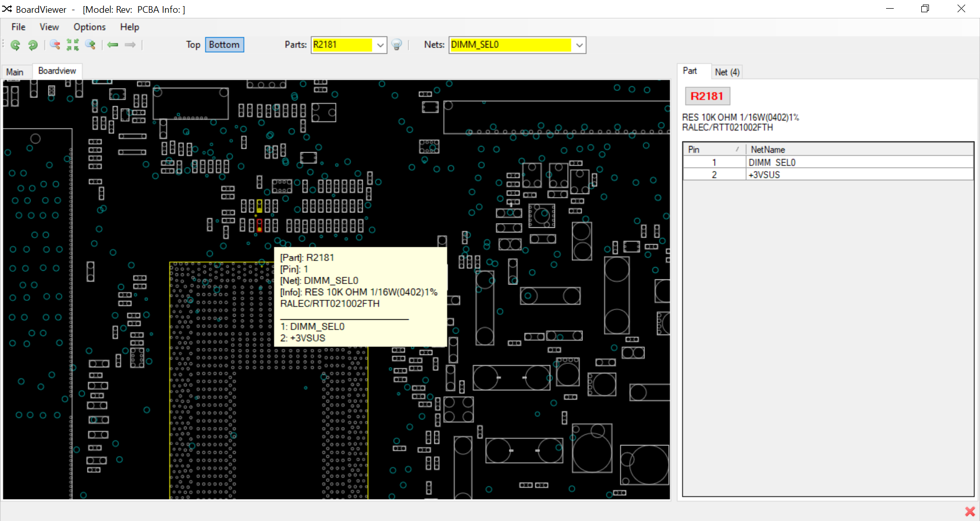Click the light bulb highlight icon
The image size is (980, 521).
pyautogui.click(x=397, y=45)
